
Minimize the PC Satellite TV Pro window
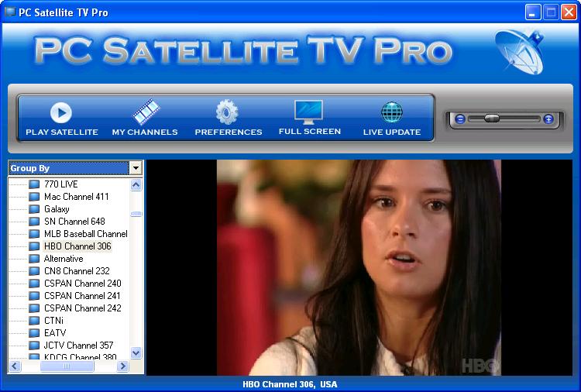(x=533, y=12)
